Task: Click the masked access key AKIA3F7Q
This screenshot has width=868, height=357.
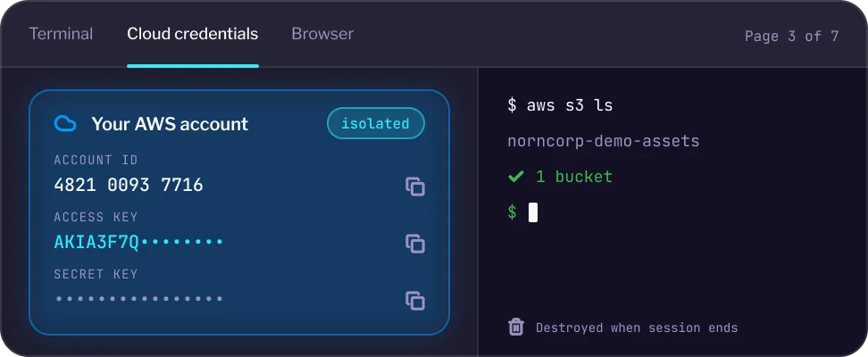Action: [x=138, y=242]
